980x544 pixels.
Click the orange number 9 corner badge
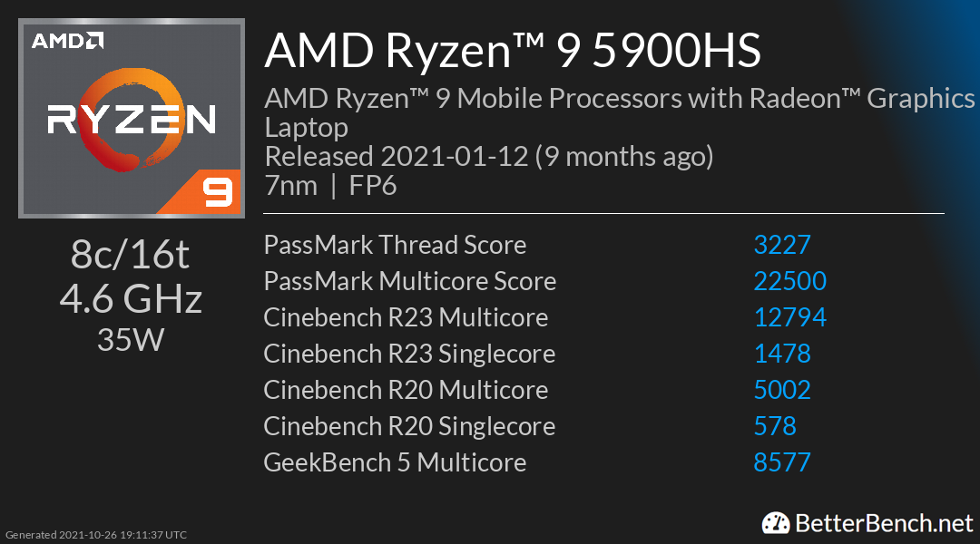pos(218,191)
